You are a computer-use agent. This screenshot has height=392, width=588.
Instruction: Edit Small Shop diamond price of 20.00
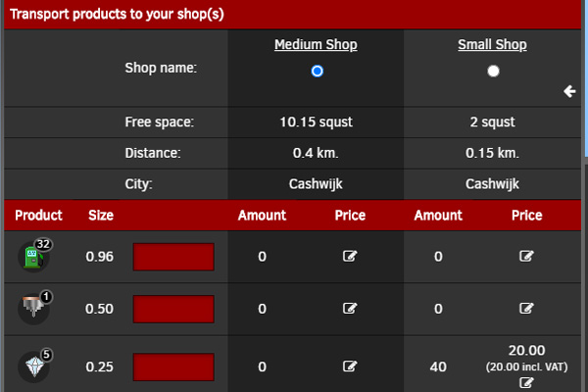[526, 383]
